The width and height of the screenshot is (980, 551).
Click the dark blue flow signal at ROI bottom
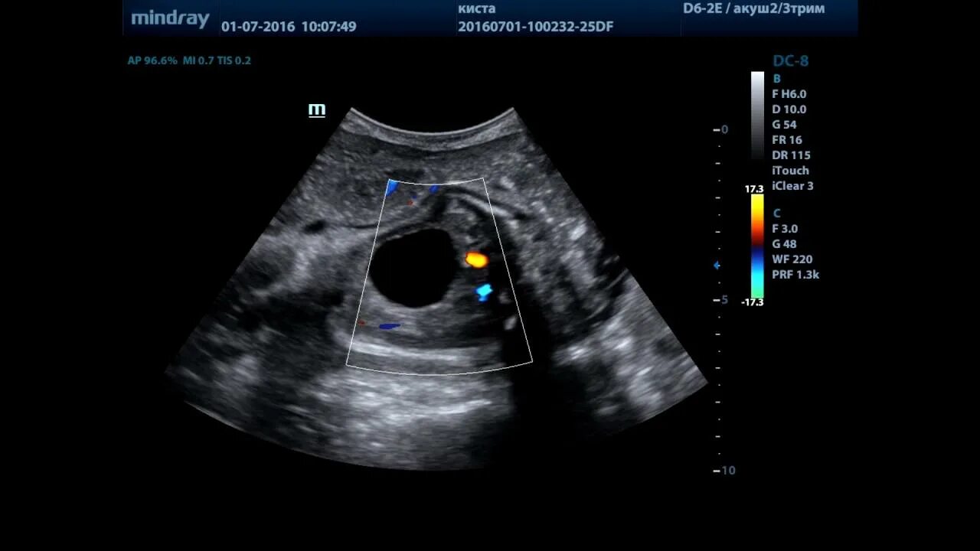pos(389,326)
